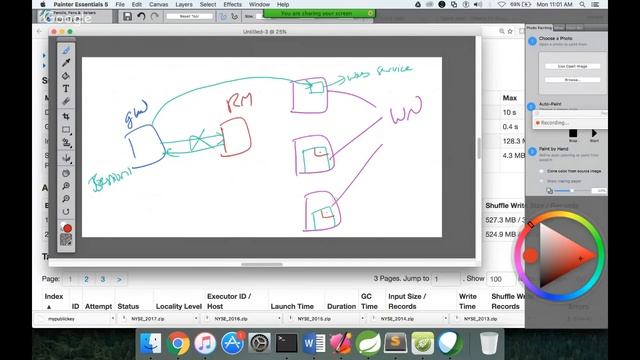Click the Spotlight search icon in menu bar
Viewport: 640px width, 360px height.
tap(582, 4)
